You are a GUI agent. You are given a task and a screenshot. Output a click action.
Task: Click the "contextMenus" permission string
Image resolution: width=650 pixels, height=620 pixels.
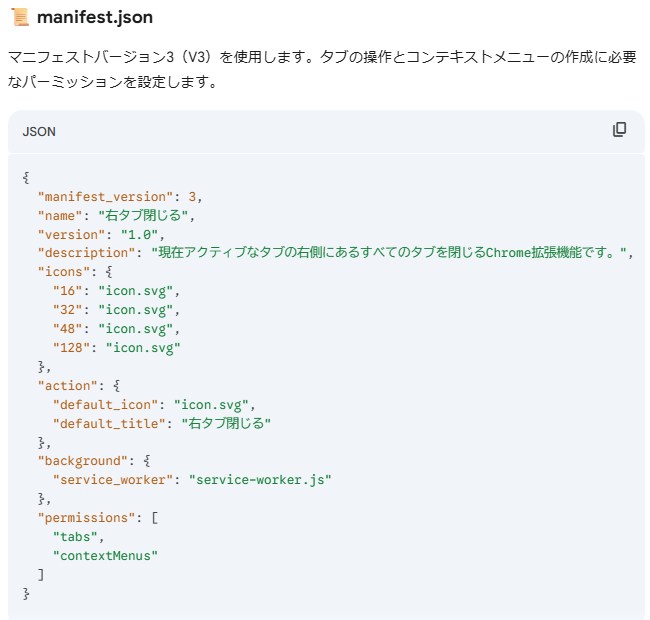[105, 556]
